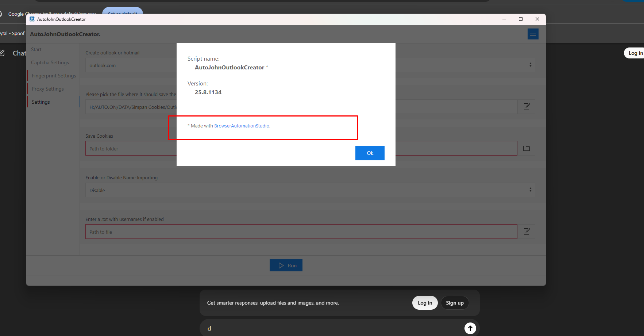
Task: Open the folder picker next to Path to folder
Action: pos(527,148)
